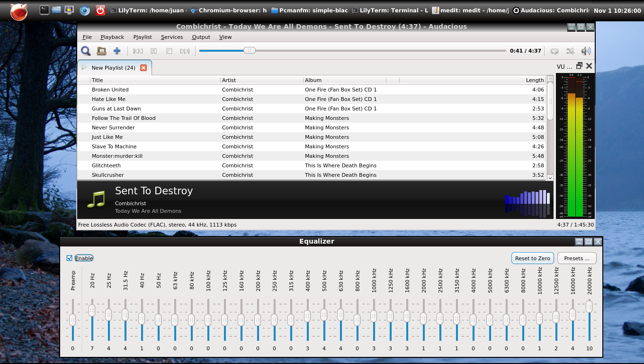Close the New Playlist tab with red X
The width and height of the screenshot is (644, 364).
(x=143, y=68)
